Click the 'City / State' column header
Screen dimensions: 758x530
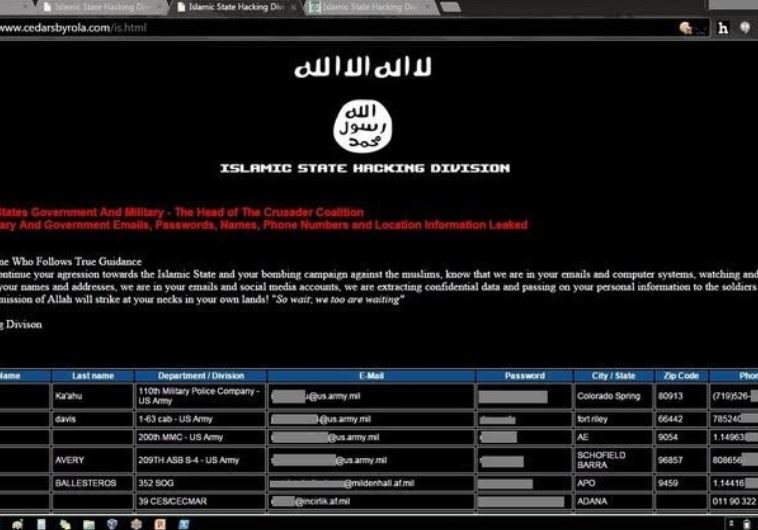(x=613, y=376)
